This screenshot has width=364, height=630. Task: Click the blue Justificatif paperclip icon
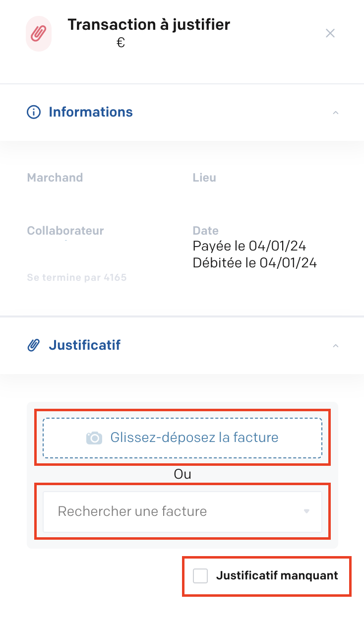coord(33,345)
